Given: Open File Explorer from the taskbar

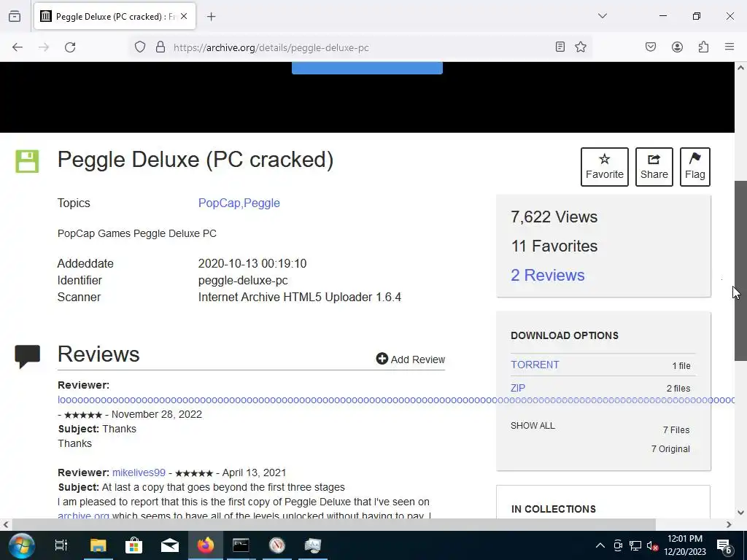Looking at the screenshot, I should coord(98,545).
